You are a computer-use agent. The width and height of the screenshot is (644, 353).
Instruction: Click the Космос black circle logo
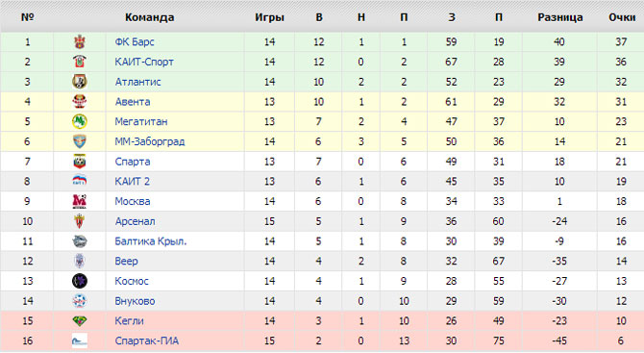80,281
